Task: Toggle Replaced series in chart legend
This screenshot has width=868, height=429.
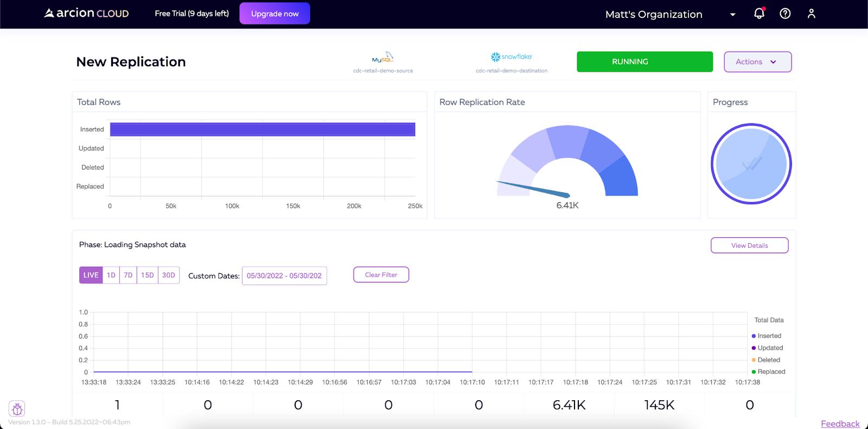Action: (768, 371)
